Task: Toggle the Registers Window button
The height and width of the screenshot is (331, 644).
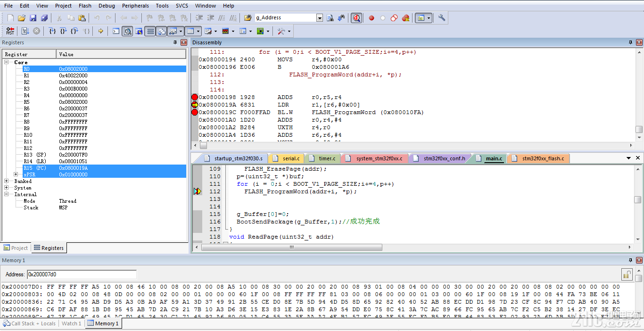Action: [x=150, y=31]
